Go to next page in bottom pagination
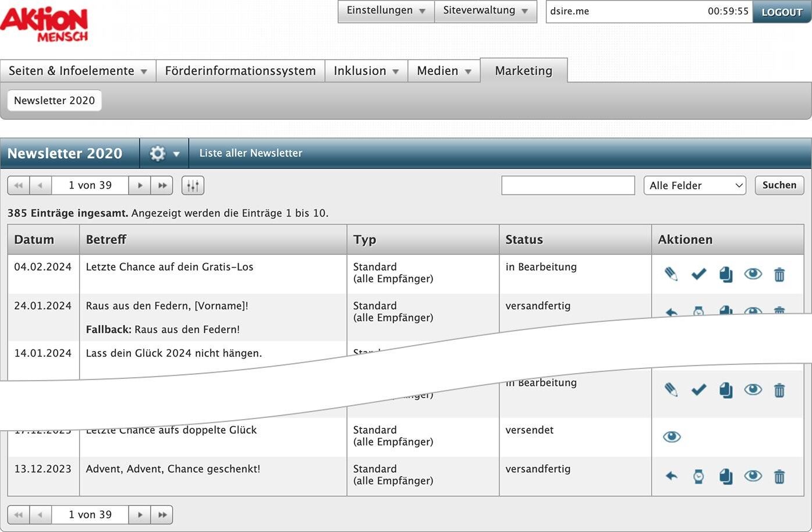812x532 pixels. 140,515
